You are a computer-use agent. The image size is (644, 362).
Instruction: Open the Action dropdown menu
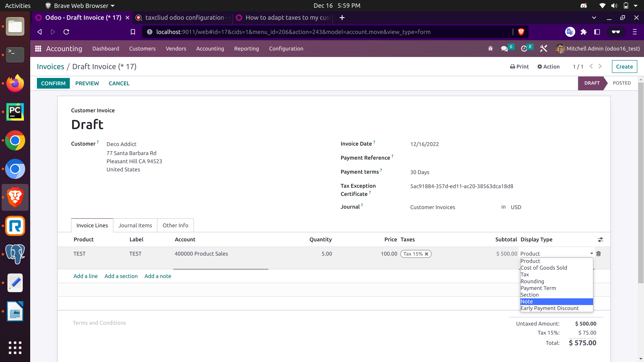point(548,66)
